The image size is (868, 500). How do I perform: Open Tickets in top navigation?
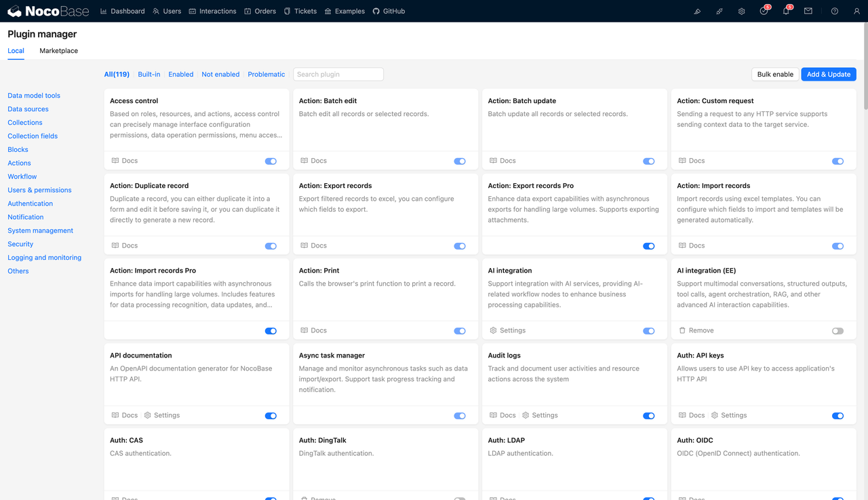pos(300,12)
